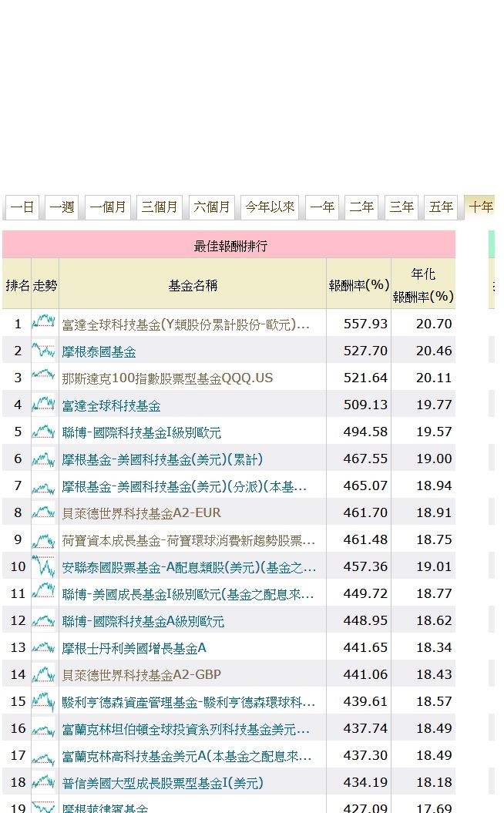The width and height of the screenshot is (504, 813).
Task: Click the 報酬率(%) column header
Action: click(x=359, y=284)
